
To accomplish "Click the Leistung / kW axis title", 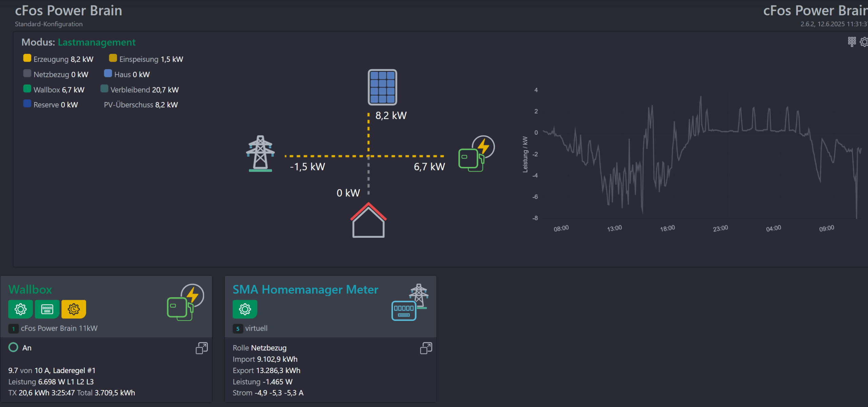I will [525, 154].
